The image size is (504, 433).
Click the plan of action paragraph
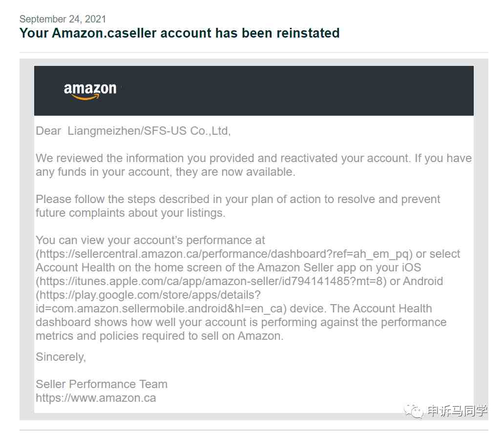tap(238, 206)
